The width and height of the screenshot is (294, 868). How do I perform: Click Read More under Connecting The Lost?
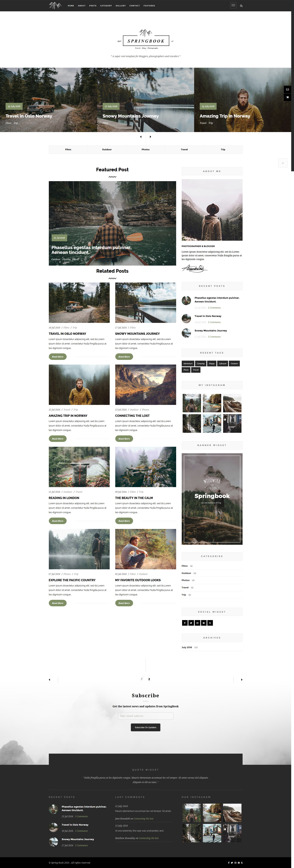click(124, 439)
